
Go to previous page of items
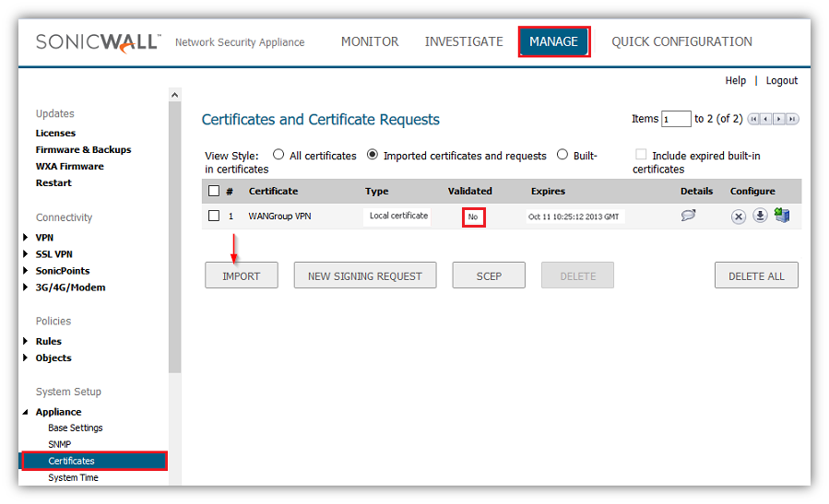point(766,119)
